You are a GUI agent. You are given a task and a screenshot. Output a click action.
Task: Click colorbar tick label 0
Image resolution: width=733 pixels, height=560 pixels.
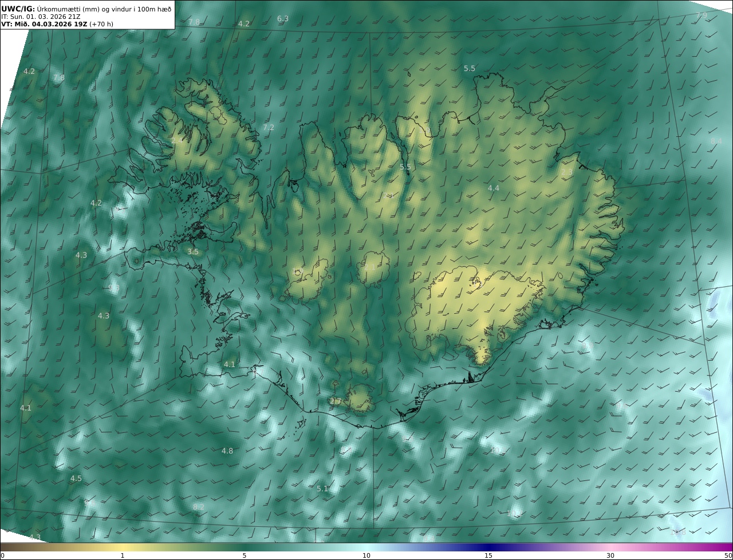point(2,555)
